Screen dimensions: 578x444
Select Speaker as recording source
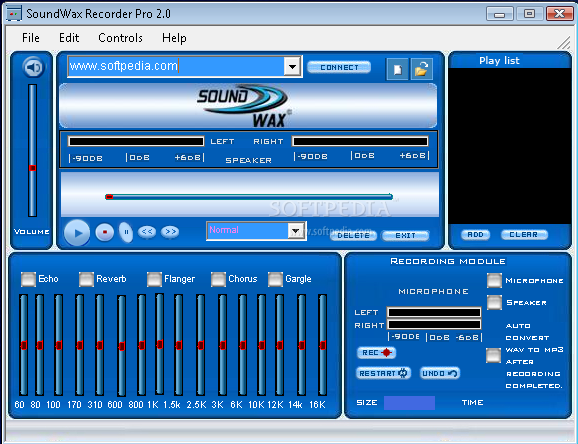[494, 302]
